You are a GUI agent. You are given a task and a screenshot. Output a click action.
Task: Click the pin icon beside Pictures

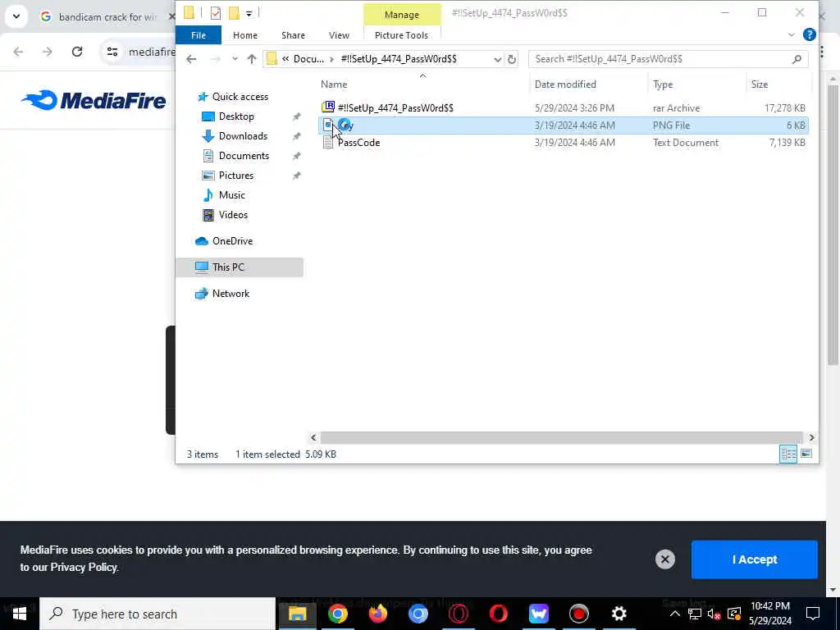point(296,176)
